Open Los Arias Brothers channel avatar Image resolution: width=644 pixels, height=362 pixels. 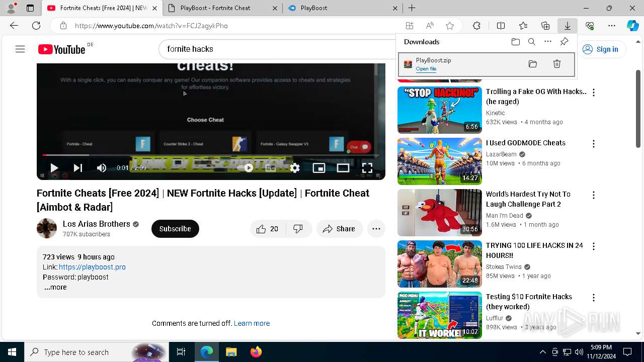pyautogui.click(x=47, y=228)
